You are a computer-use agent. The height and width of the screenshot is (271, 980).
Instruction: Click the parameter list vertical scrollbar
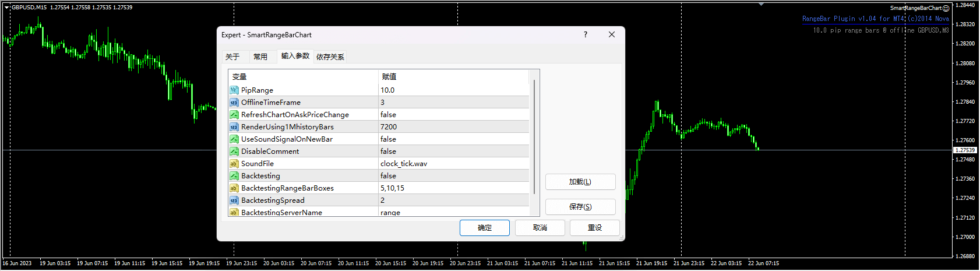pyautogui.click(x=534, y=137)
